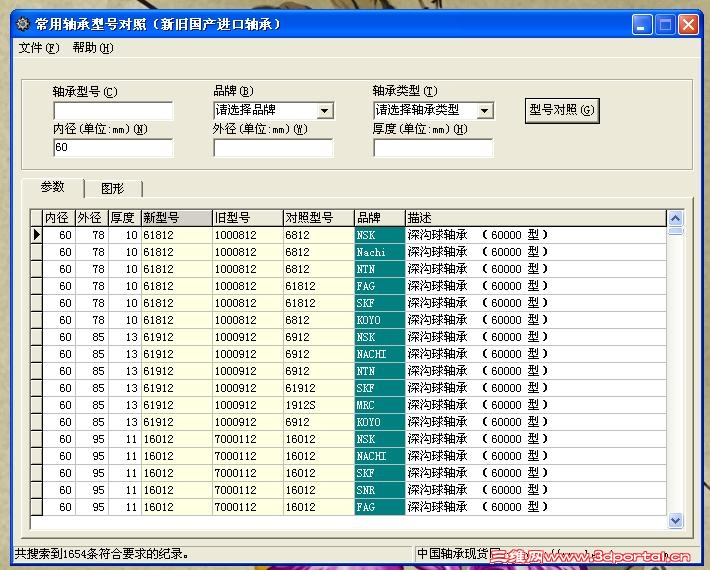710x570 pixels.
Task: Click the 内径 input containing 60
Action: pyautogui.click(x=113, y=148)
